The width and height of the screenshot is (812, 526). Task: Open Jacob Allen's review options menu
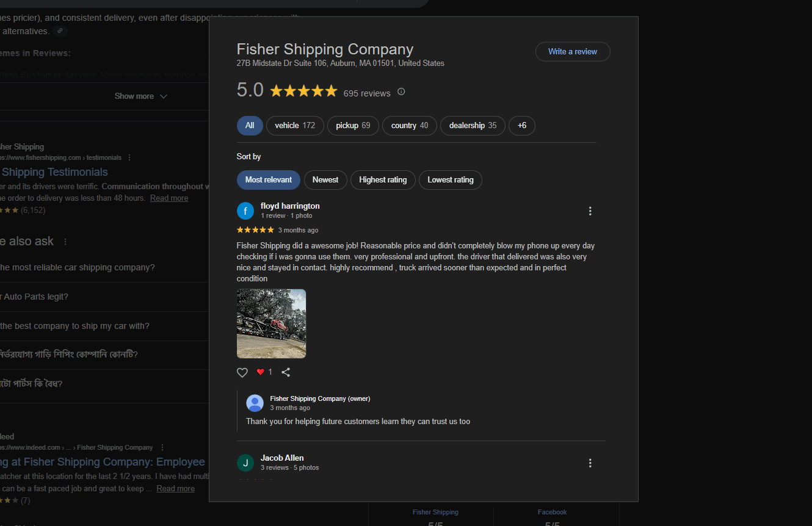coord(590,463)
